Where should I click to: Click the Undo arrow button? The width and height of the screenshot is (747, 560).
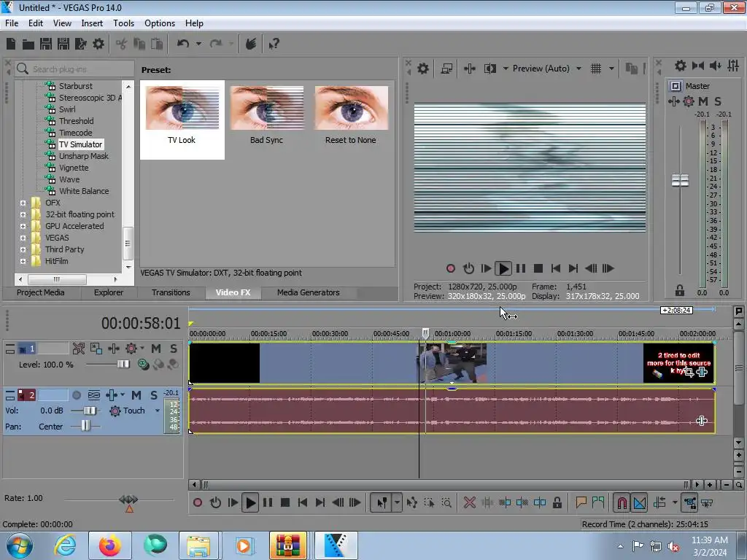(183, 44)
